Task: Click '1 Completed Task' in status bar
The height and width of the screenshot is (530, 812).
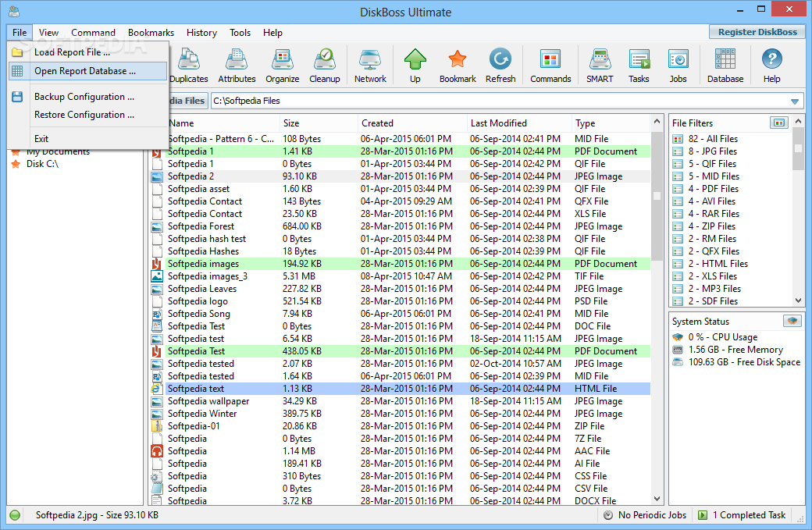Action: (749, 515)
